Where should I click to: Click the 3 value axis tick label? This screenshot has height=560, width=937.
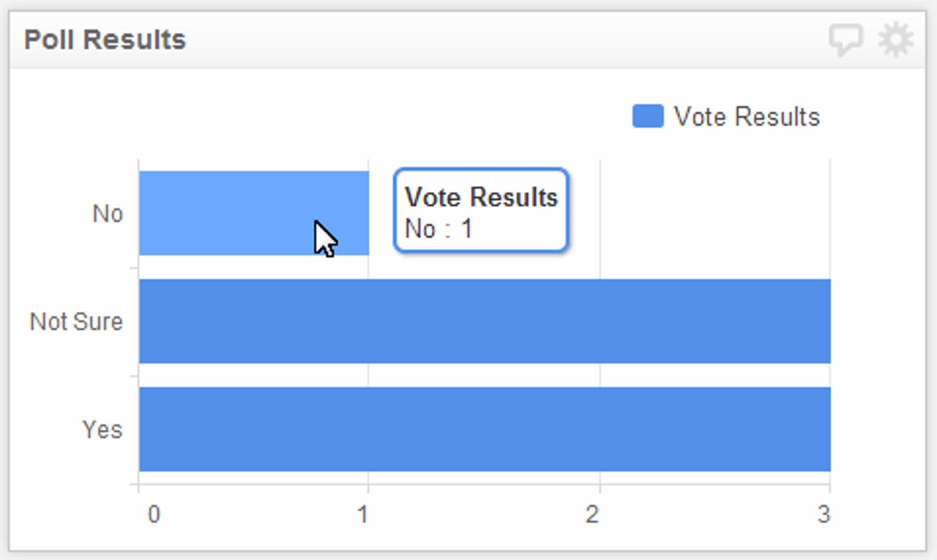[x=824, y=514]
